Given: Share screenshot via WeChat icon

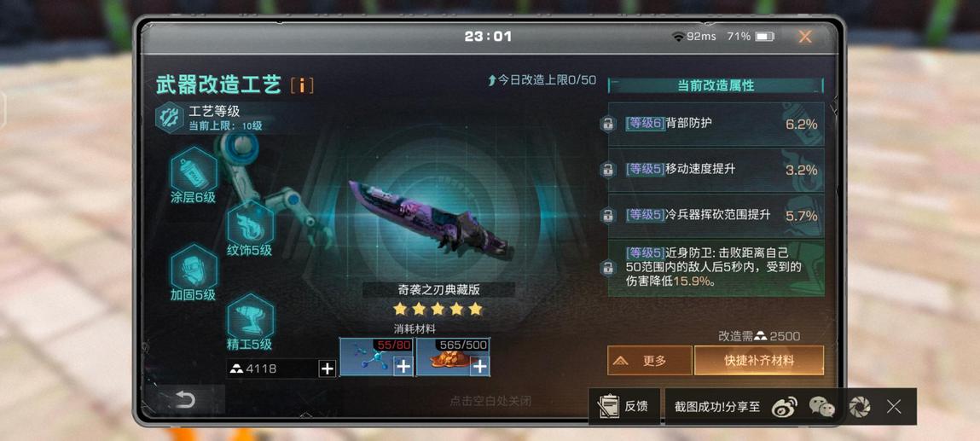Looking at the screenshot, I should 822,407.
